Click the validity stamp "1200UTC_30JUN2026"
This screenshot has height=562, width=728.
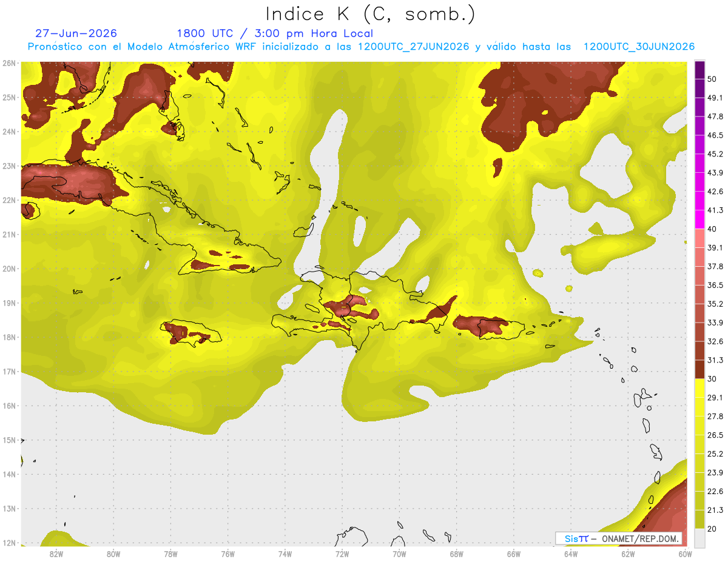pos(639,47)
